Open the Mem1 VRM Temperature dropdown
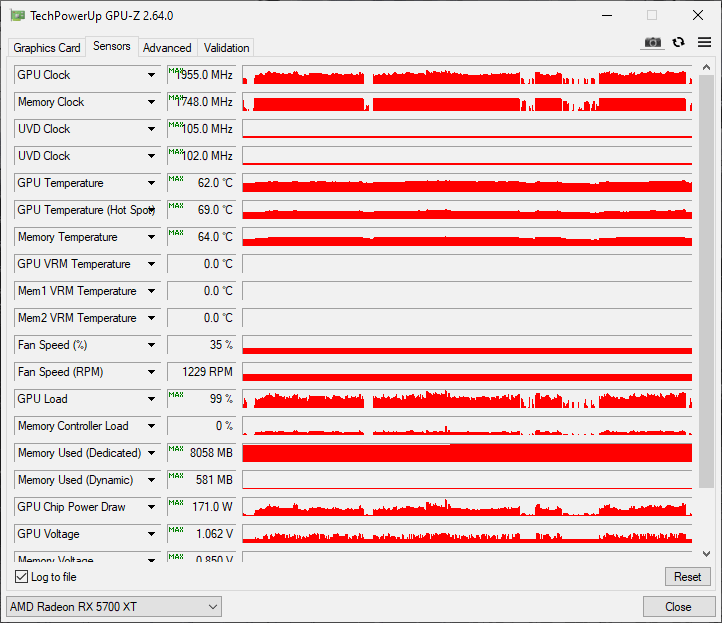The height and width of the screenshot is (623, 722). point(151,291)
